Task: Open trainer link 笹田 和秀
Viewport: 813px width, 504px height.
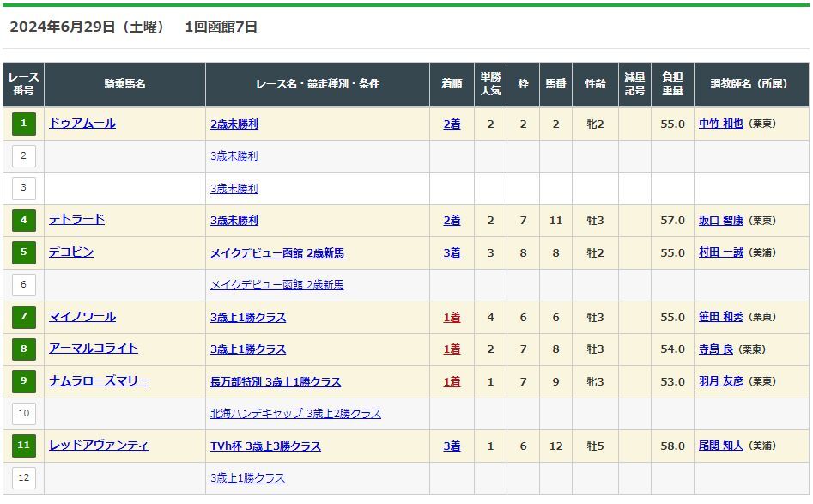Action: [x=721, y=317]
